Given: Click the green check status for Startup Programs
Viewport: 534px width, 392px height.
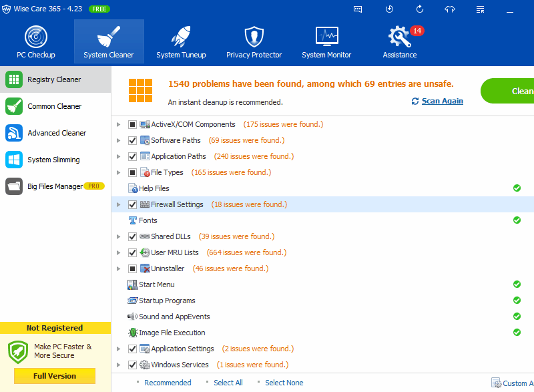Looking at the screenshot, I should click(x=517, y=300).
